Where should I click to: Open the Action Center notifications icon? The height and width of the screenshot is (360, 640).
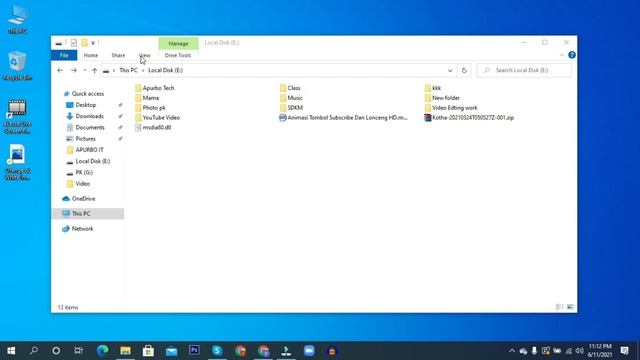click(624, 351)
